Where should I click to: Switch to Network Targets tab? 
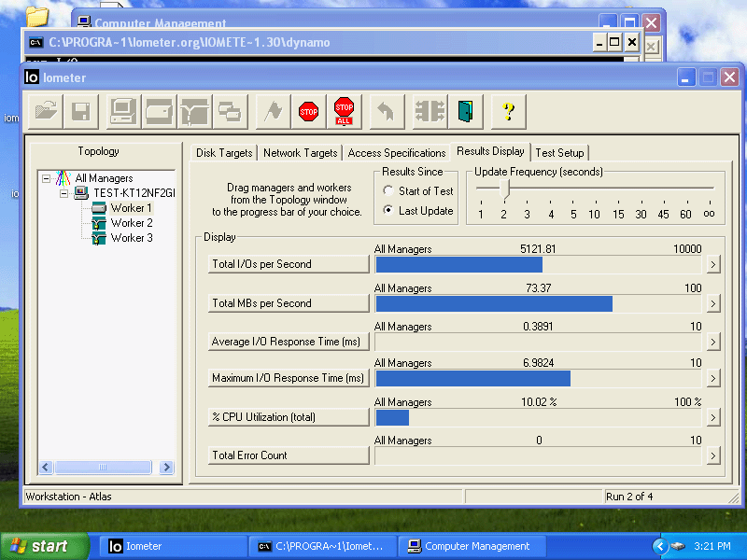pyautogui.click(x=300, y=153)
